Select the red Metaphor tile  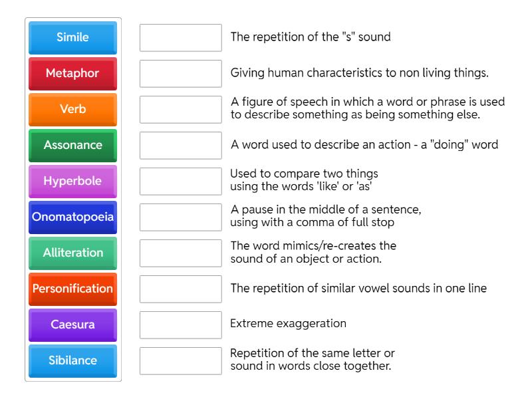click(73, 73)
